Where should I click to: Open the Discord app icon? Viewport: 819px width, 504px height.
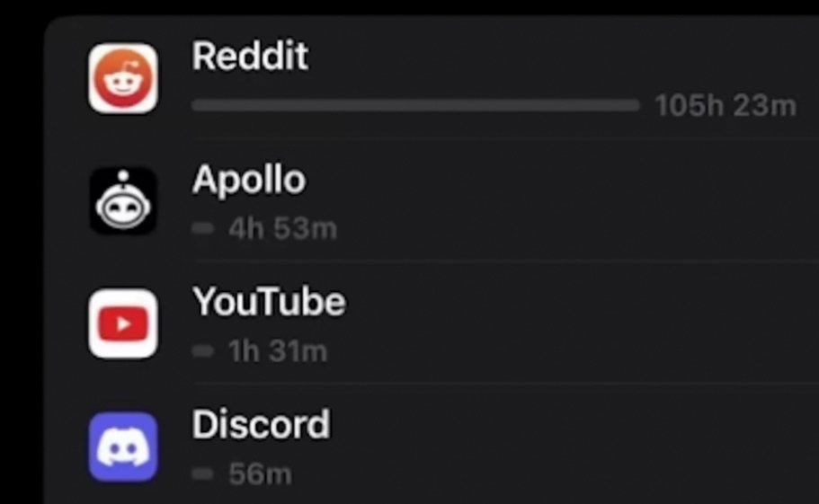123,447
